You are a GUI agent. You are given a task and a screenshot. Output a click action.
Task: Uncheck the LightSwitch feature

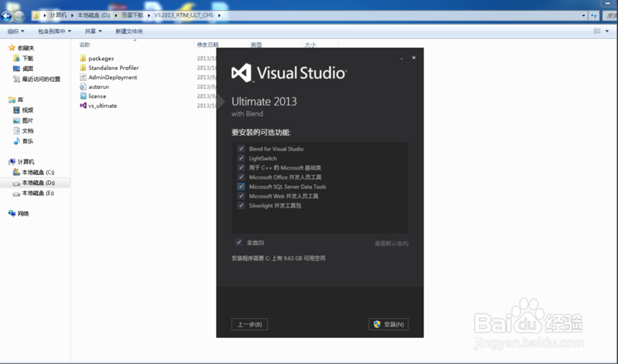tap(241, 158)
